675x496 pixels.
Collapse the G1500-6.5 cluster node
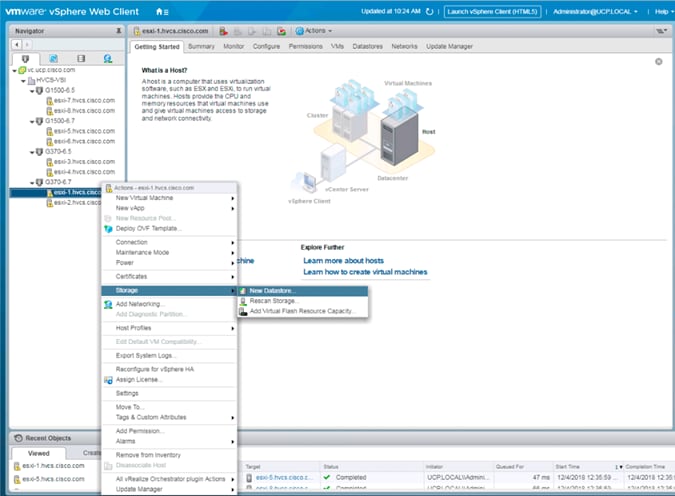[32, 91]
